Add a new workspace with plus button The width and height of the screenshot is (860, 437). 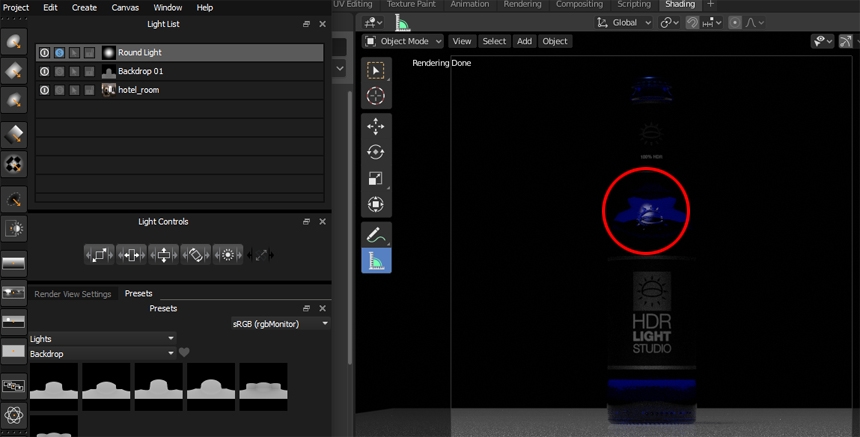(x=710, y=4)
